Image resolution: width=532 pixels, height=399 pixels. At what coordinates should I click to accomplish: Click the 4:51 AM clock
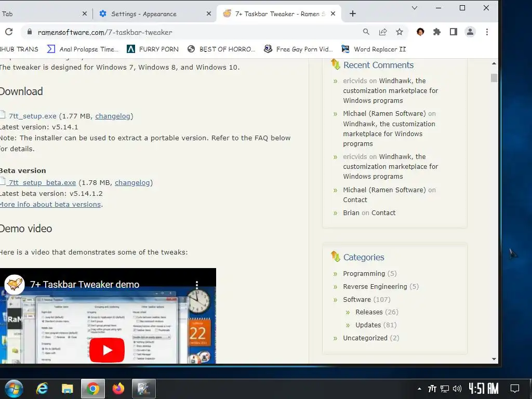click(x=484, y=389)
